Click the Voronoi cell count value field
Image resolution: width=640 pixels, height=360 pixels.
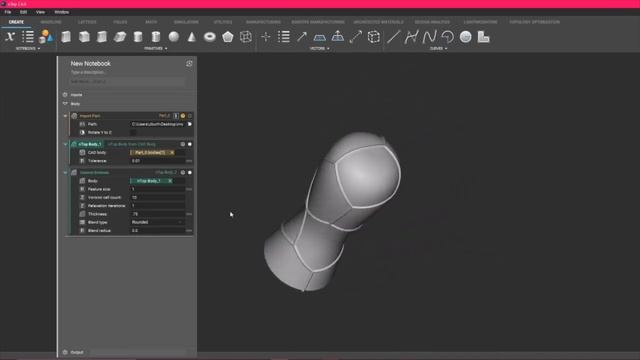click(x=157, y=198)
